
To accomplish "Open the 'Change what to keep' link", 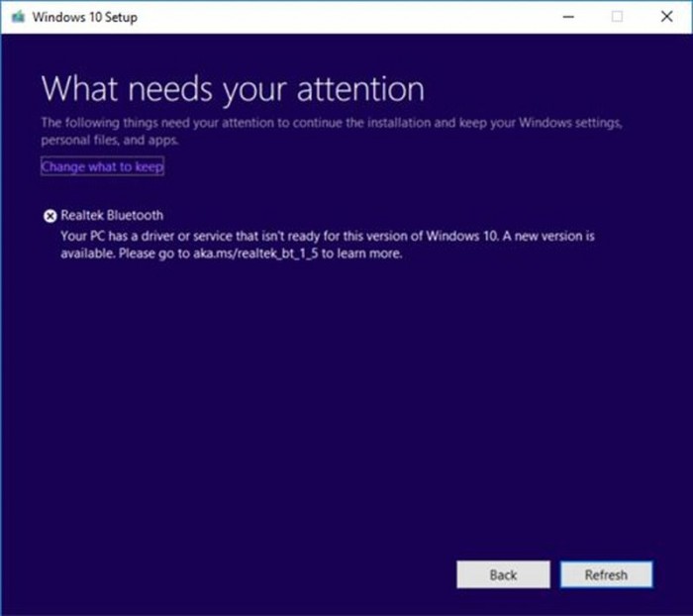I will 102,167.
